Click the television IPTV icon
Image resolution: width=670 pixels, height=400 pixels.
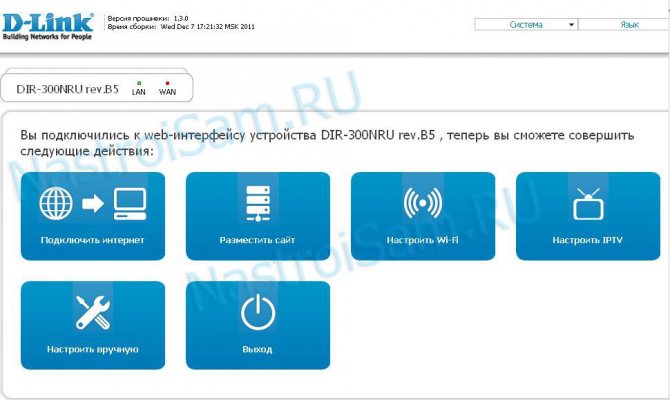pyautogui.click(x=588, y=204)
